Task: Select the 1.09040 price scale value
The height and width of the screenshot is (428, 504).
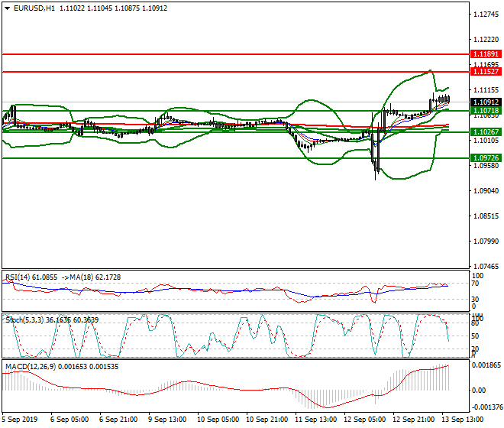Action: point(486,191)
